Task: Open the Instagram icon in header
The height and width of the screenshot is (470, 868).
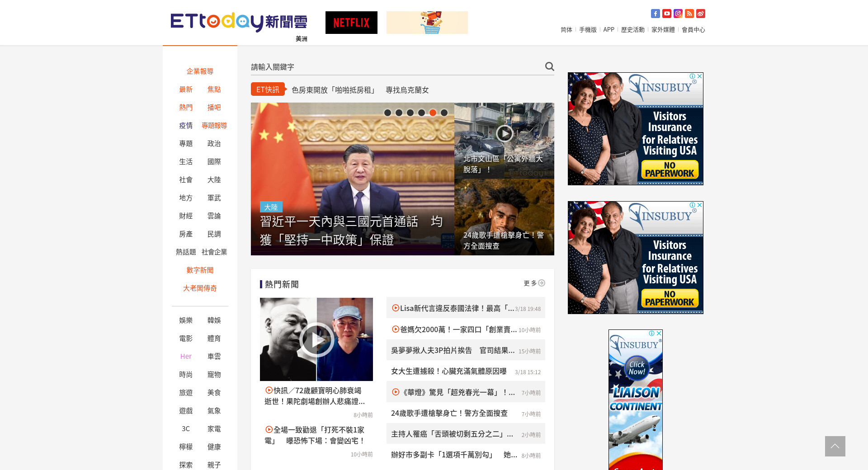Action: tap(678, 14)
